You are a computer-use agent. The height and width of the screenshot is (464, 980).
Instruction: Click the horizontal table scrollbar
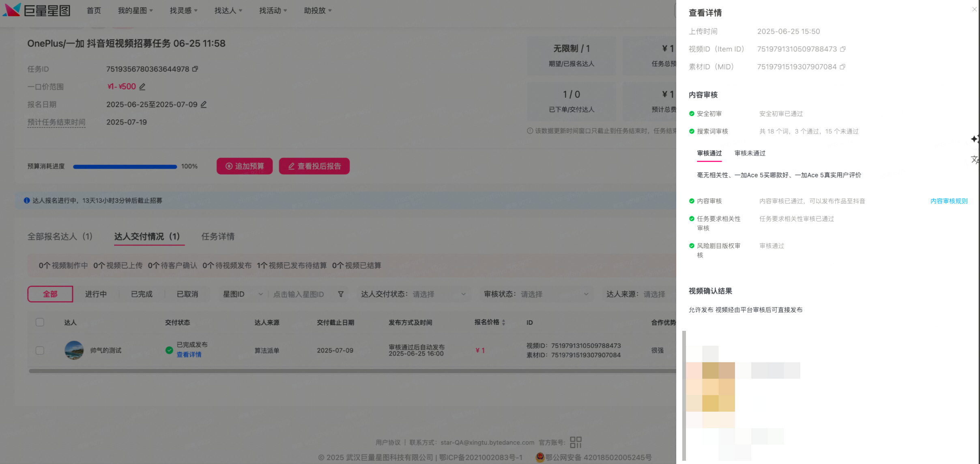coord(349,371)
